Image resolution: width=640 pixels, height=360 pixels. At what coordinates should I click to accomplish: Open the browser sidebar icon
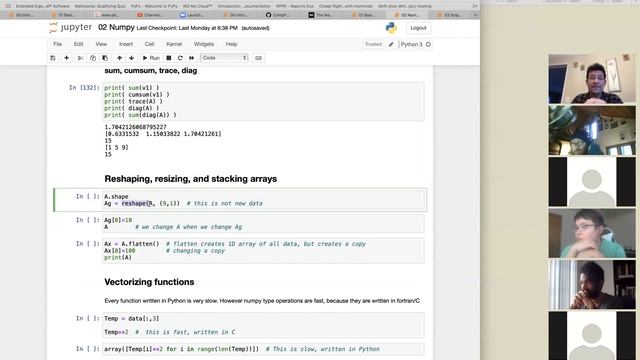[x=8, y=6]
